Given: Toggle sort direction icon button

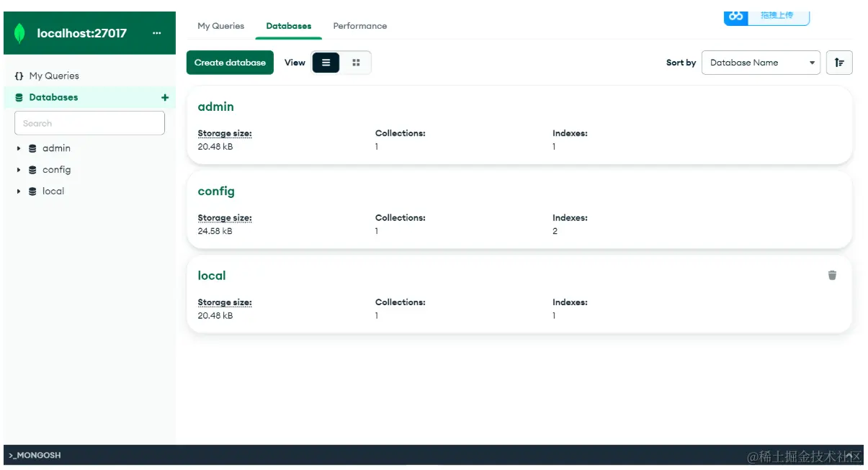Looking at the screenshot, I should 839,63.
